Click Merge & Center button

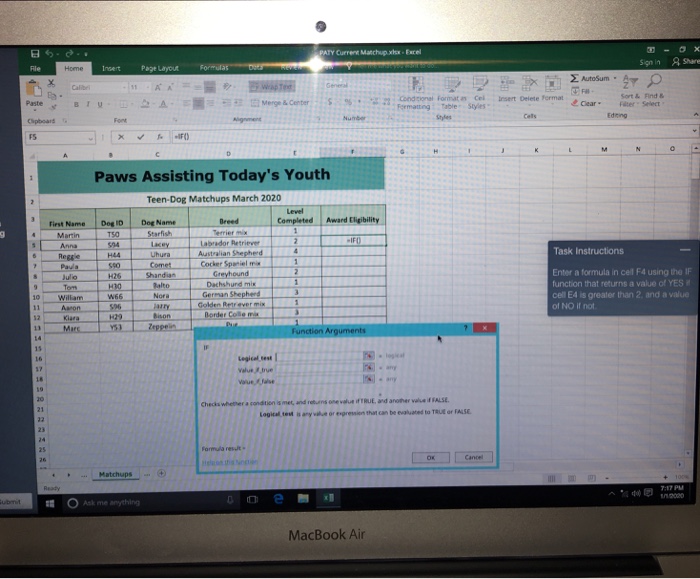(x=280, y=103)
